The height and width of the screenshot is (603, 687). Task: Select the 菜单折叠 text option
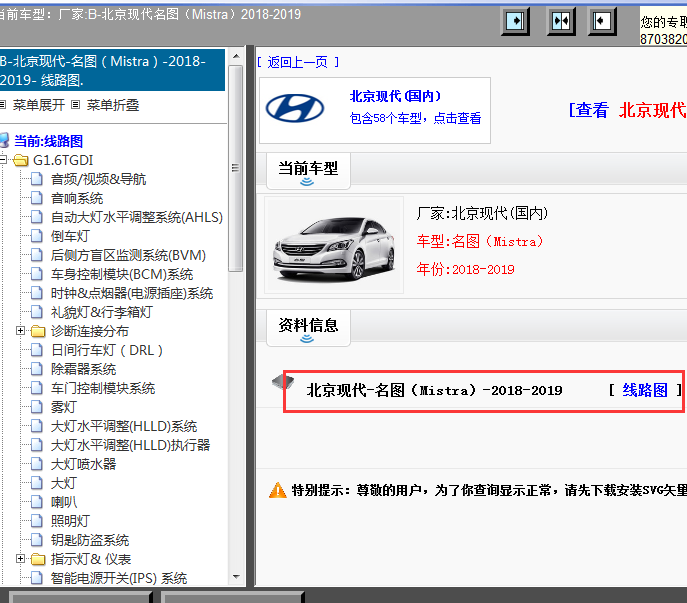tap(113, 105)
